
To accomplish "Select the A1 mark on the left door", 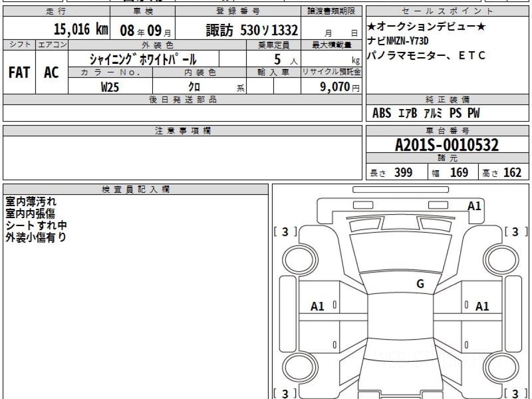I will click(x=317, y=306).
